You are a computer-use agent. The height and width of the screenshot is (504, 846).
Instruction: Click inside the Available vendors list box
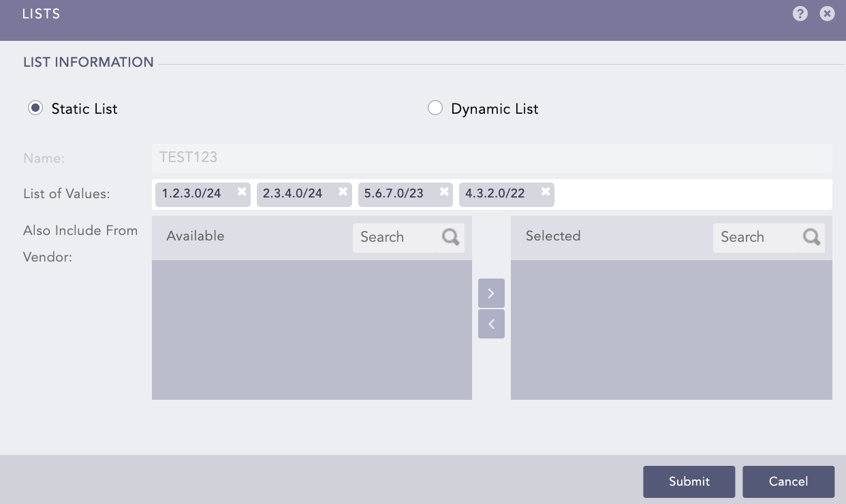[x=311, y=330]
